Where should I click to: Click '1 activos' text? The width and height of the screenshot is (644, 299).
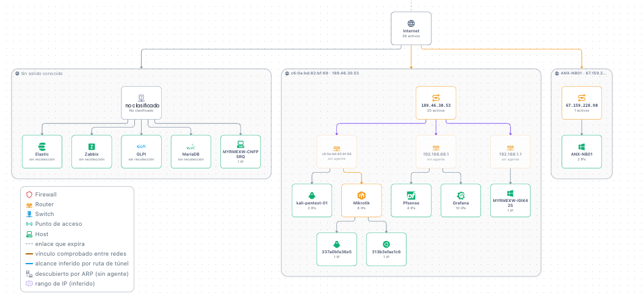(x=582, y=110)
